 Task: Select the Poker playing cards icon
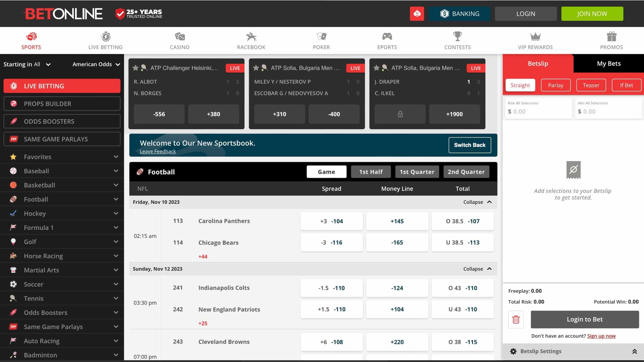tap(321, 37)
